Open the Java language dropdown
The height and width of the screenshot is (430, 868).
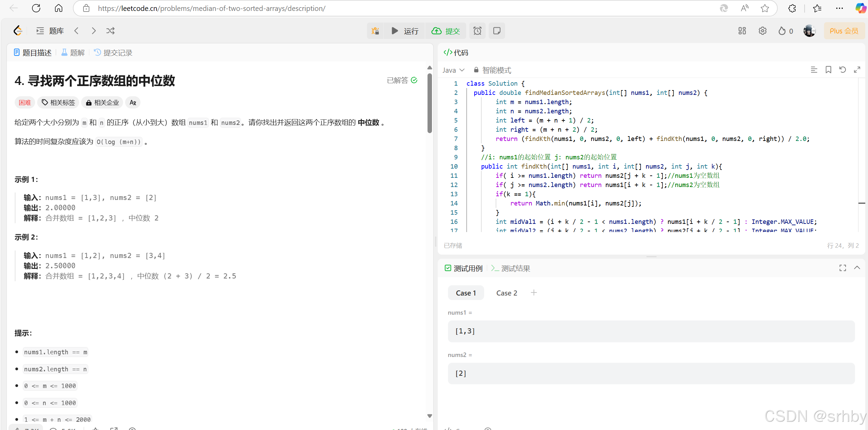(453, 70)
